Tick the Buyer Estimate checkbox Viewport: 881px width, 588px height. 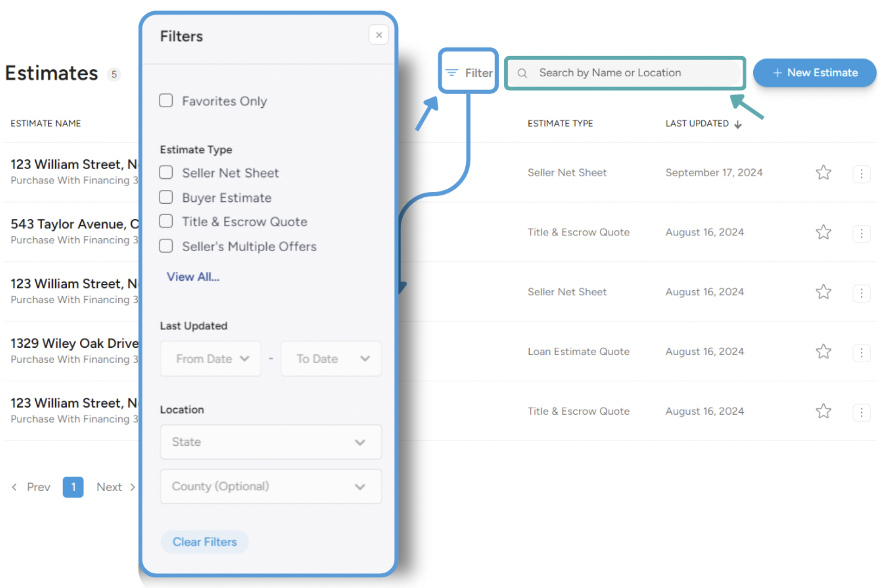(x=166, y=197)
